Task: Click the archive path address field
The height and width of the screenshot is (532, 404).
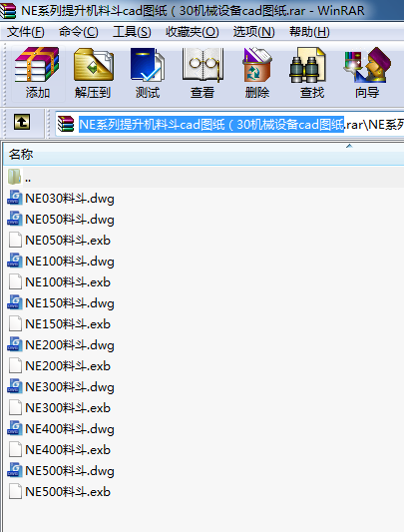Action: (229, 124)
